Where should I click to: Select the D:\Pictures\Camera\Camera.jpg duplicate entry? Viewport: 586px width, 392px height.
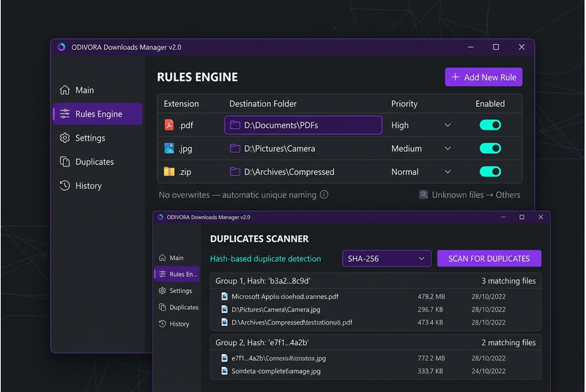(376, 309)
